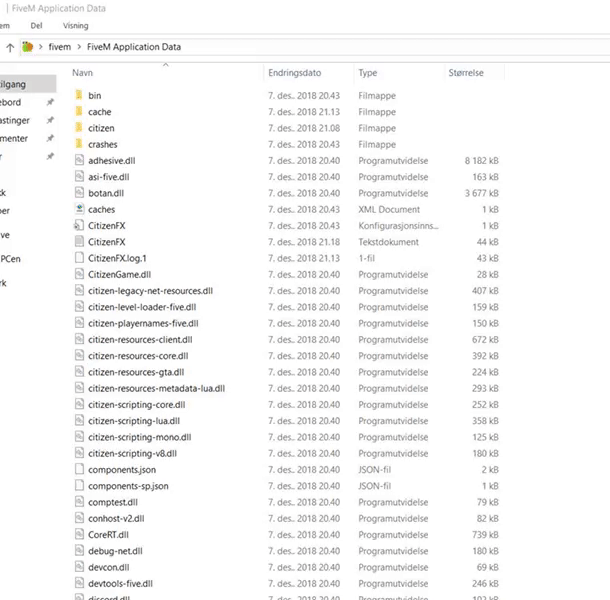The width and height of the screenshot is (610, 600).
Task: Click 'fivem' in the address breadcrumb
Action: (60, 47)
